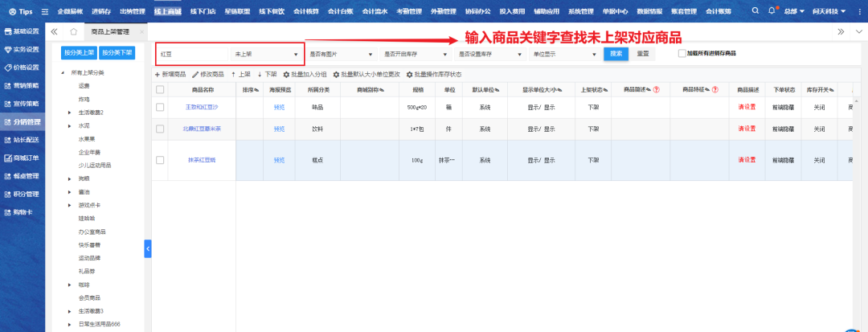Click the double-left arrow tab scroll icon
The image size is (868, 332).
click(x=54, y=31)
